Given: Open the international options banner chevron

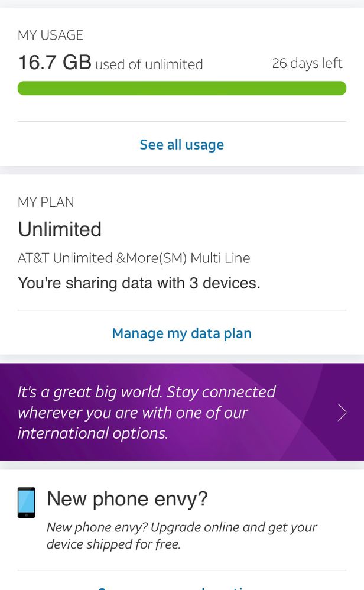Looking at the screenshot, I should click(342, 413).
